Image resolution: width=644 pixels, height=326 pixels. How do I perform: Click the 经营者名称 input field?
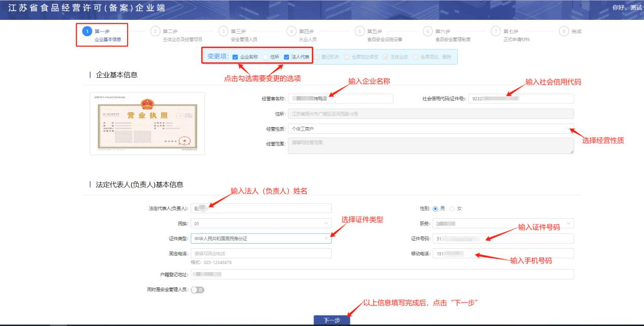tap(340, 99)
